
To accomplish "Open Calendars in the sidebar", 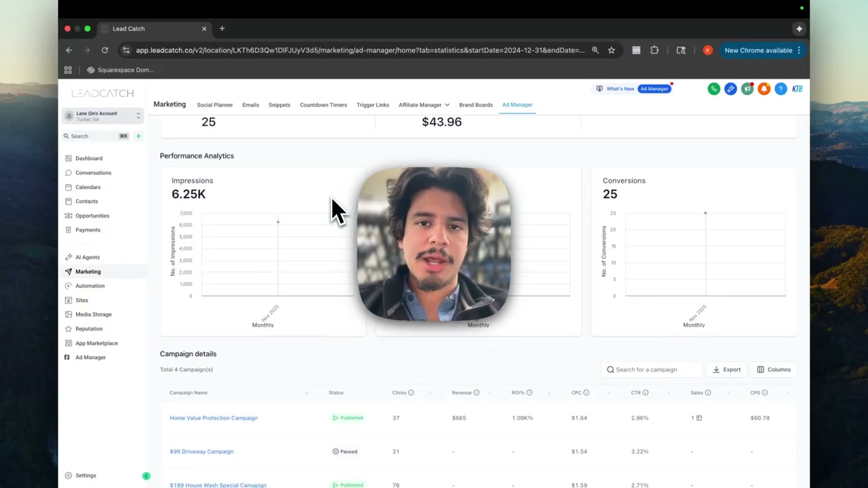I will (x=88, y=187).
